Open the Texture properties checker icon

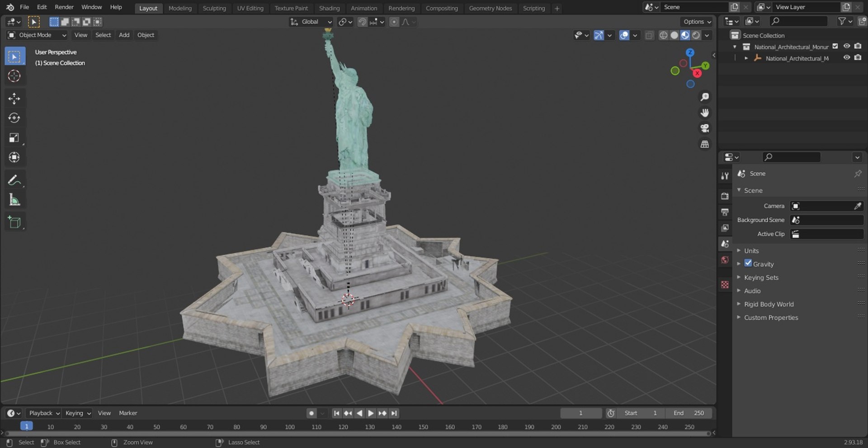tap(725, 284)
